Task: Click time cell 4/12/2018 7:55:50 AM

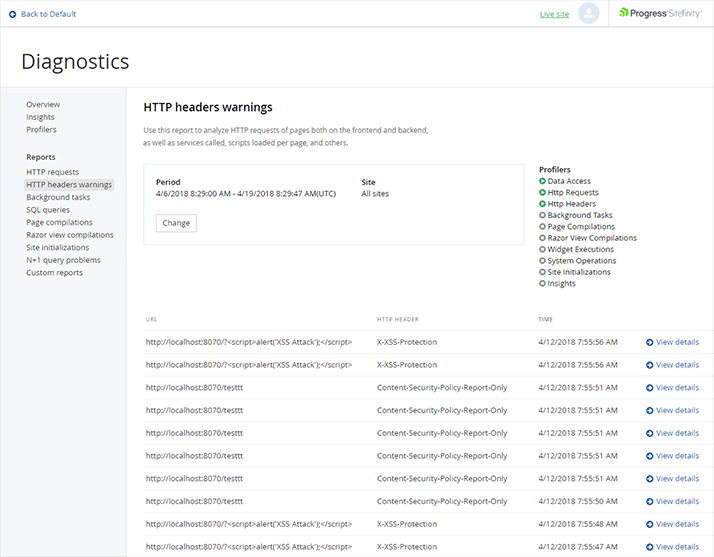Action: coord(578,501)
